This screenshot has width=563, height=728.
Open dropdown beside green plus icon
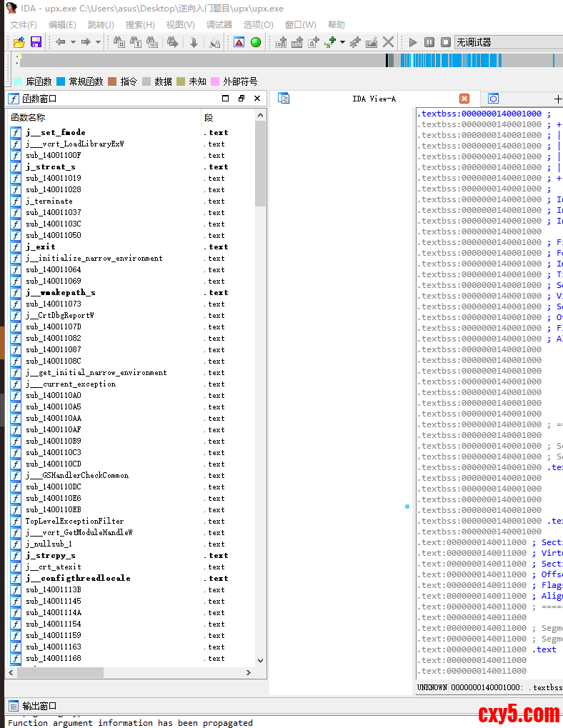pos(342,42)
